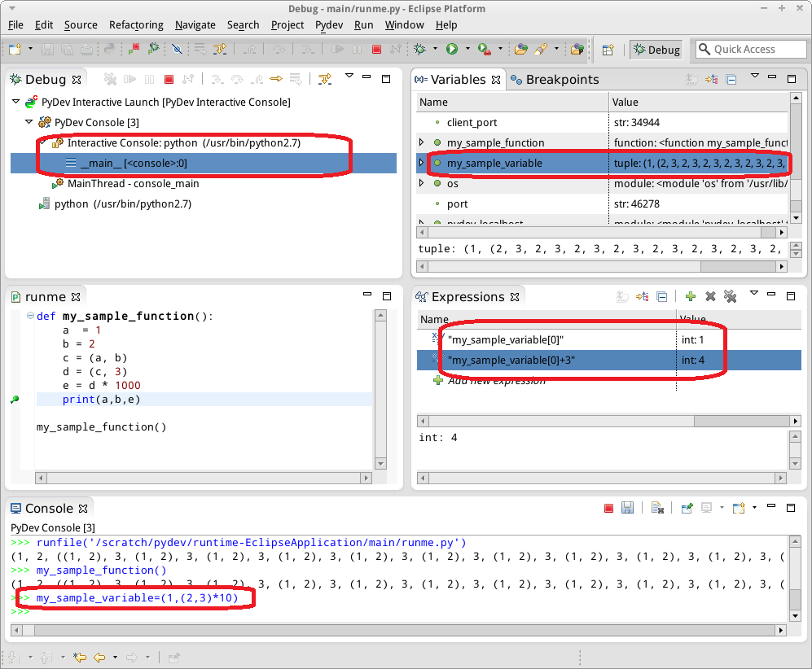Open dropdown arrow beside Debug bug toolbar icon

tap(435, 49)
